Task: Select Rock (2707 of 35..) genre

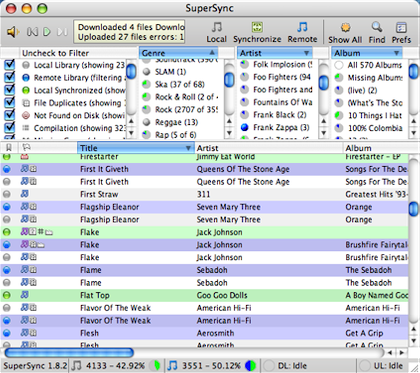Action: pyautogui.click(x=186, y=110)
